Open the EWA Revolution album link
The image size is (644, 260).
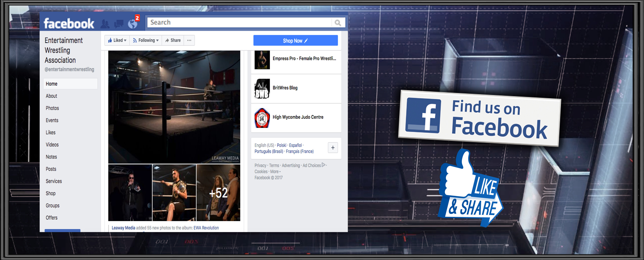pyautogui.click(x=206, y=228)
